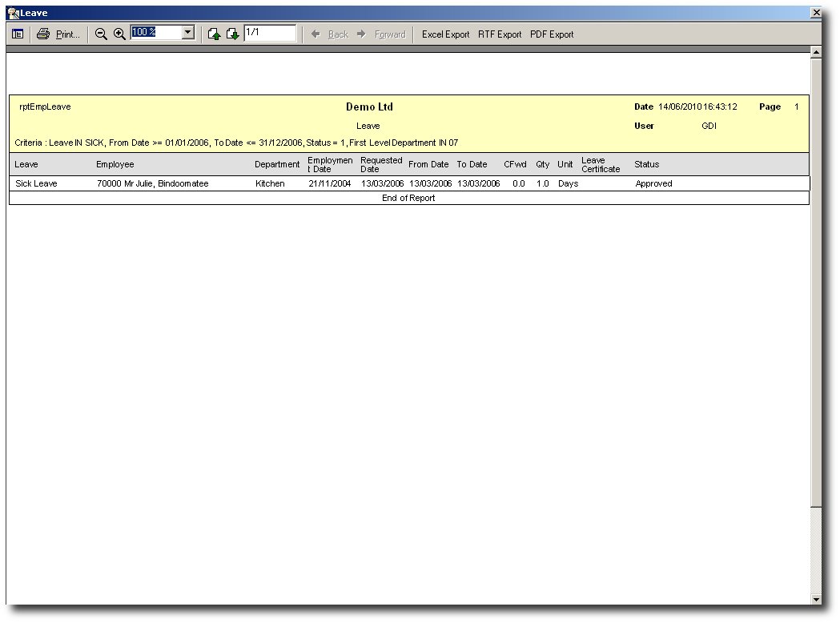Click the Back navigation button
The image size is (840, 623).
[330, 34]
